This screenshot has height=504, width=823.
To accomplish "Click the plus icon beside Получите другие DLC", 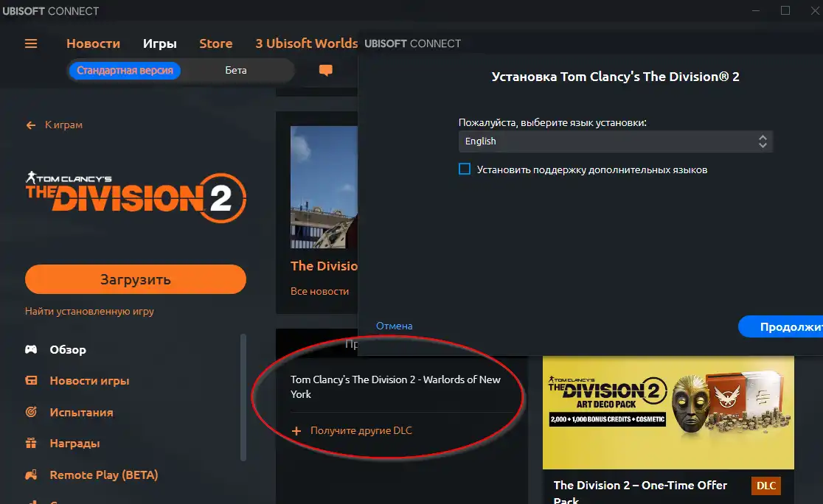I will pyautogui.click(x=296, y=430).
